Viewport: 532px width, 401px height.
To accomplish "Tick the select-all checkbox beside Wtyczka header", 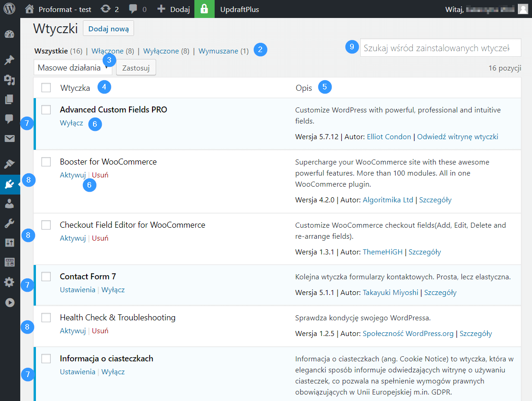I will [x=46, y=88].
